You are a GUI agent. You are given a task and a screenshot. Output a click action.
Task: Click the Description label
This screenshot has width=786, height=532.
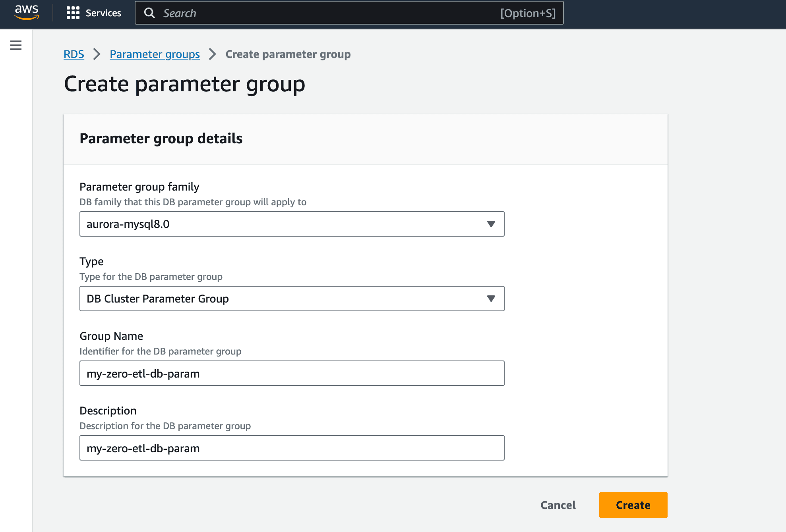108,411
